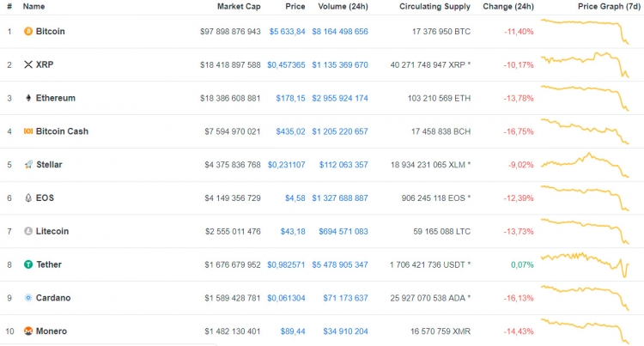Click the EOS logo icon
The height and width of the screenshot is (346, 644).
tap(28, 197)
